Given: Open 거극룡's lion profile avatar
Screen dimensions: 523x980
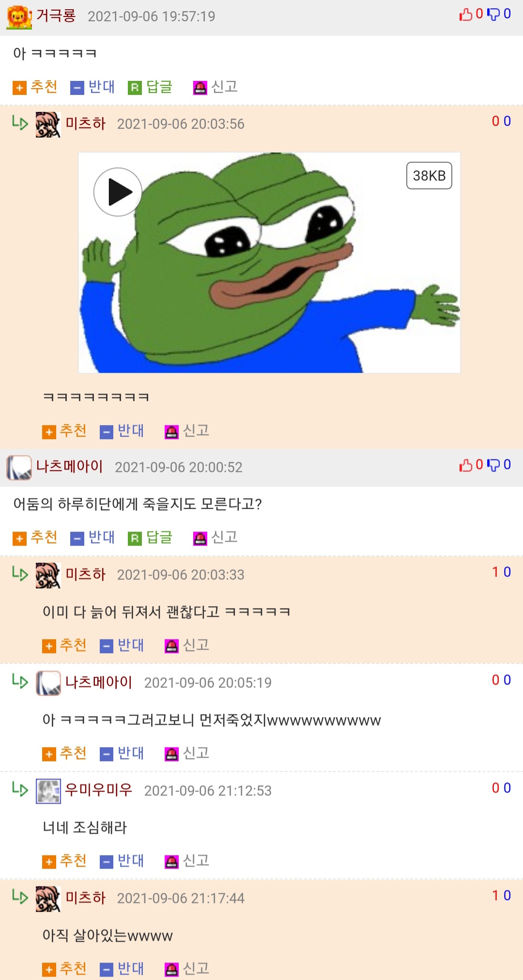Looking at the screenshot, I should coord(19,17).
